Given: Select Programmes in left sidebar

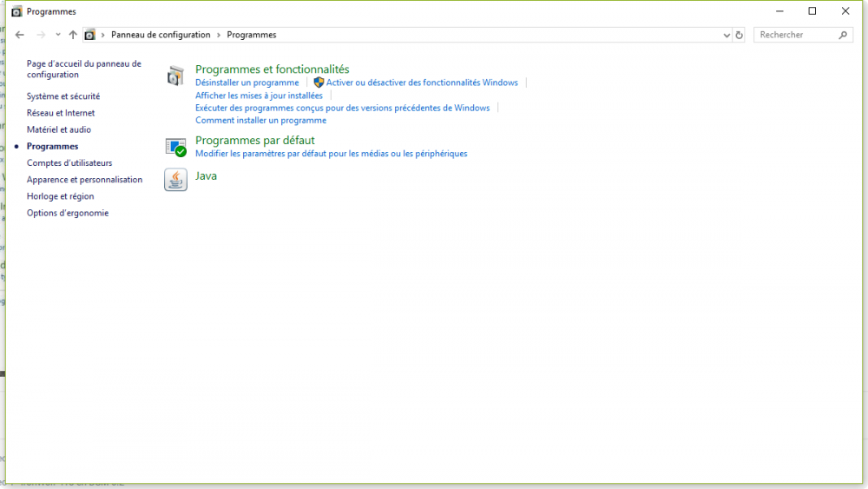Looking at the screenshot, I should click(x=53, y=146).
